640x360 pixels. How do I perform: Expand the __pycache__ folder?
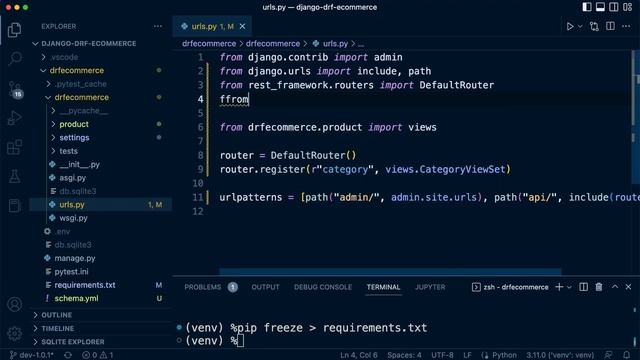coord(84,111)
